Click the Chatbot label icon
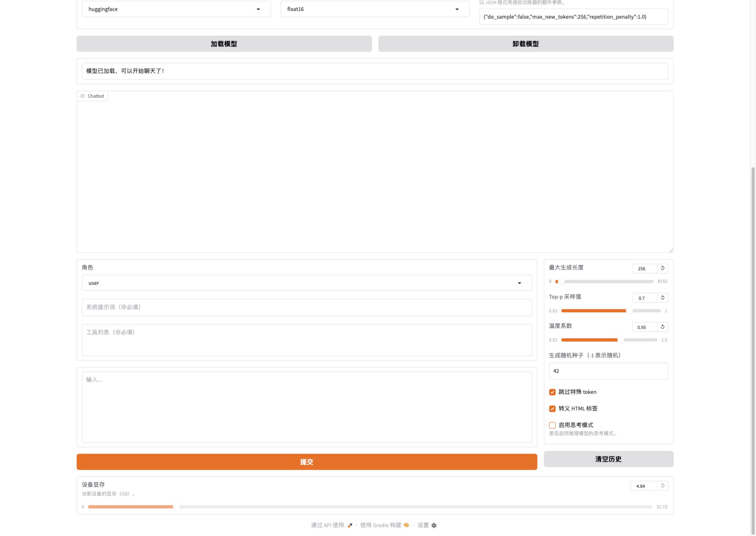756x536 pixels. click(83, 96)
